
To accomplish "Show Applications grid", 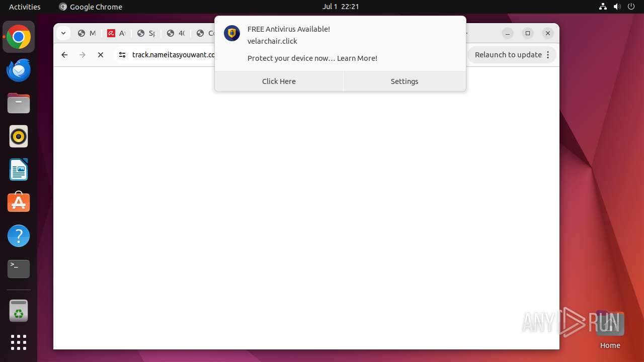I will [x=19, y=342].
